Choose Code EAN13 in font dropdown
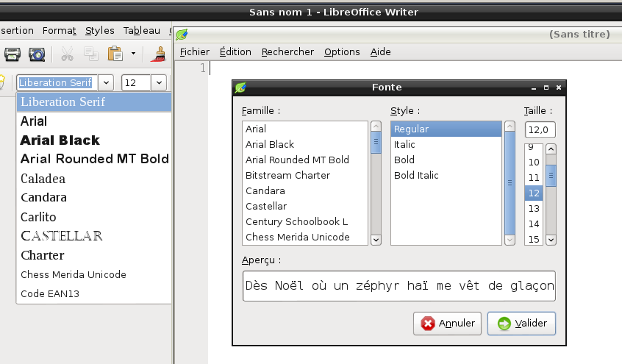The image size is (622, 364). click(x=94, y=293)
